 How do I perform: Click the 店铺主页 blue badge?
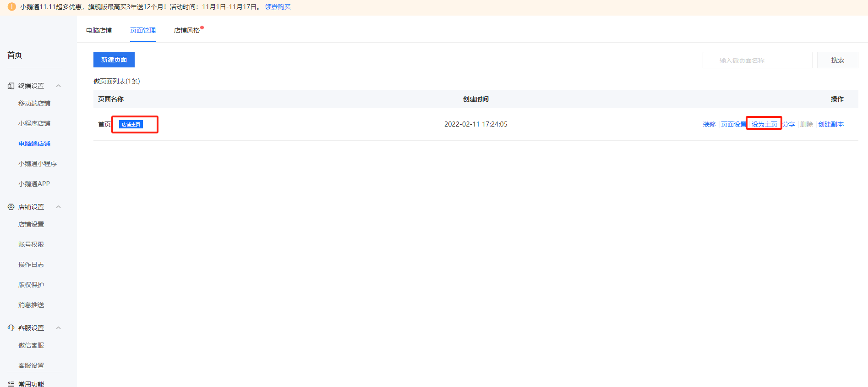131,124
